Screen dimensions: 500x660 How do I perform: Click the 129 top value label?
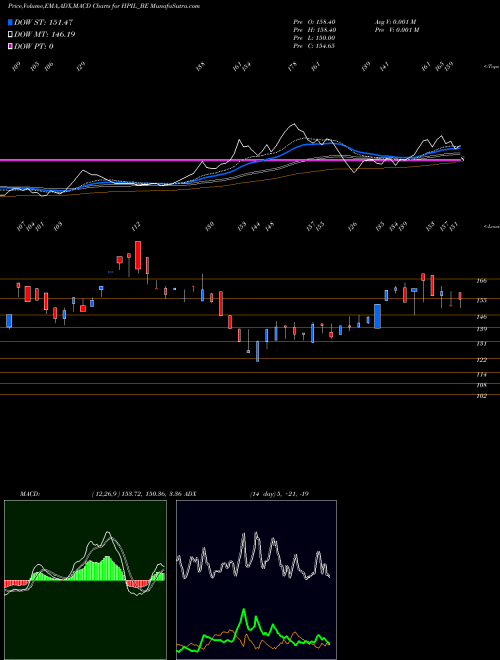pos(80,67)
